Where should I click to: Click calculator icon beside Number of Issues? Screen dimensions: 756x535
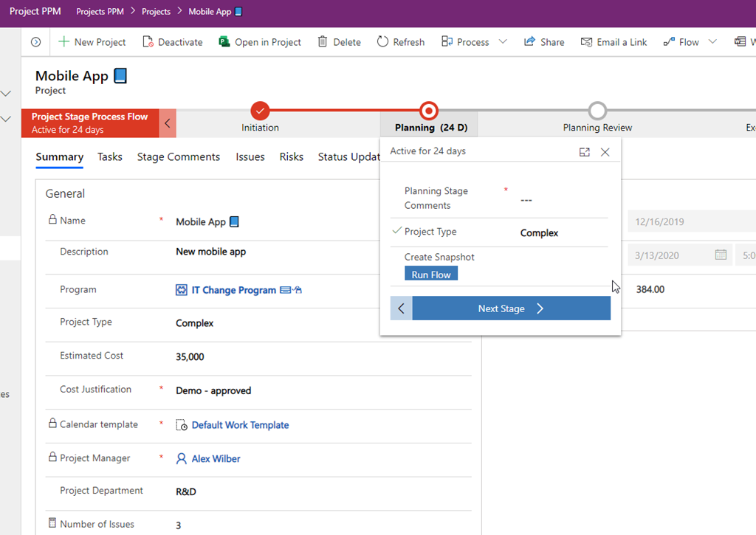pyautogui.click(x=52, y=523)
